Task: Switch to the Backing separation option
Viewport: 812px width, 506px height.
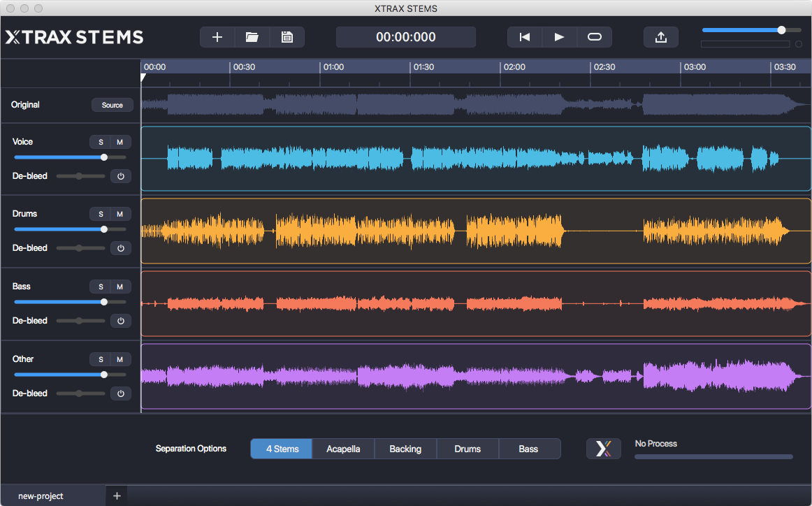Action: (405, 448)
